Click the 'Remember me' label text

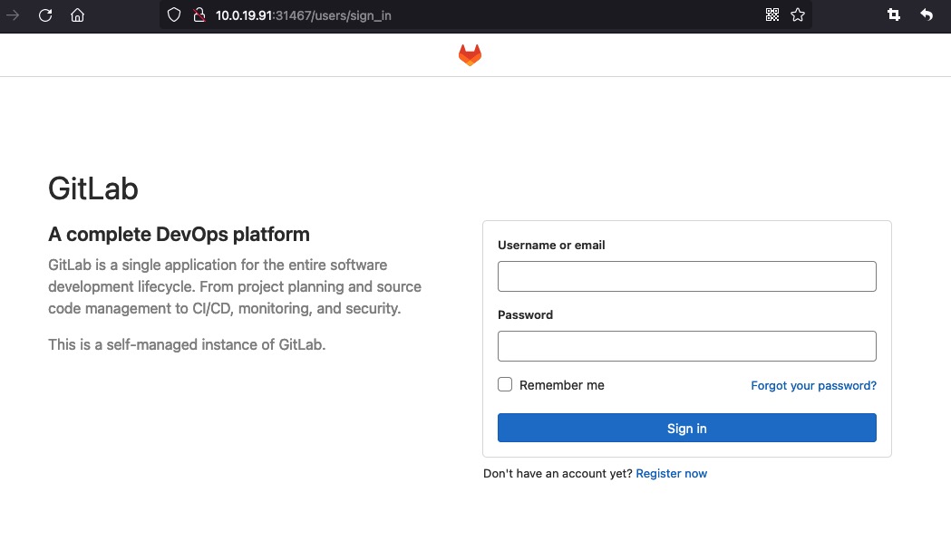coord(561,385)
